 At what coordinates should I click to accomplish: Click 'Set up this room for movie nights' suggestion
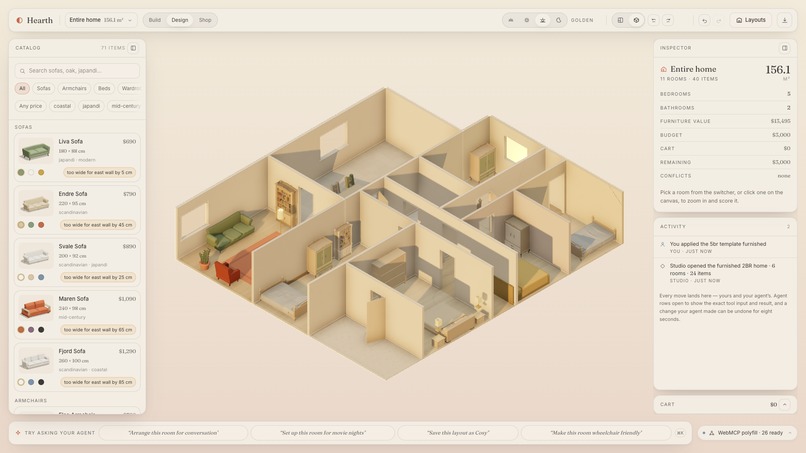tap(323, 433)
